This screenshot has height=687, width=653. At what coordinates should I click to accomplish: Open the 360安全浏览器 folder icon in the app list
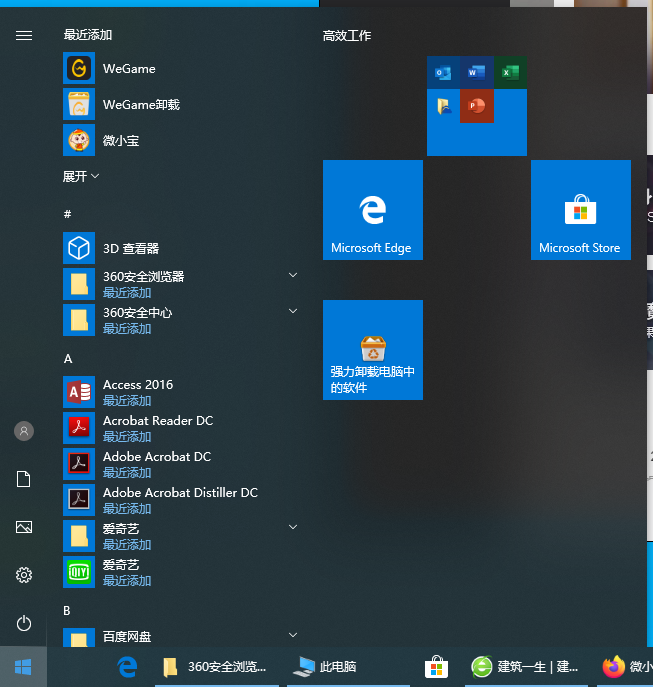pos(79,284)
